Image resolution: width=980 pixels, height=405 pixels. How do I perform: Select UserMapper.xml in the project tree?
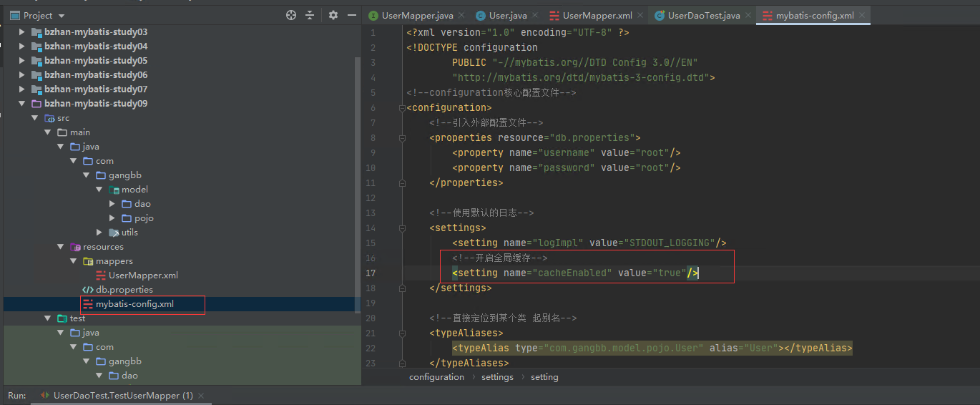pyautogui.click(x=143, y=275)
